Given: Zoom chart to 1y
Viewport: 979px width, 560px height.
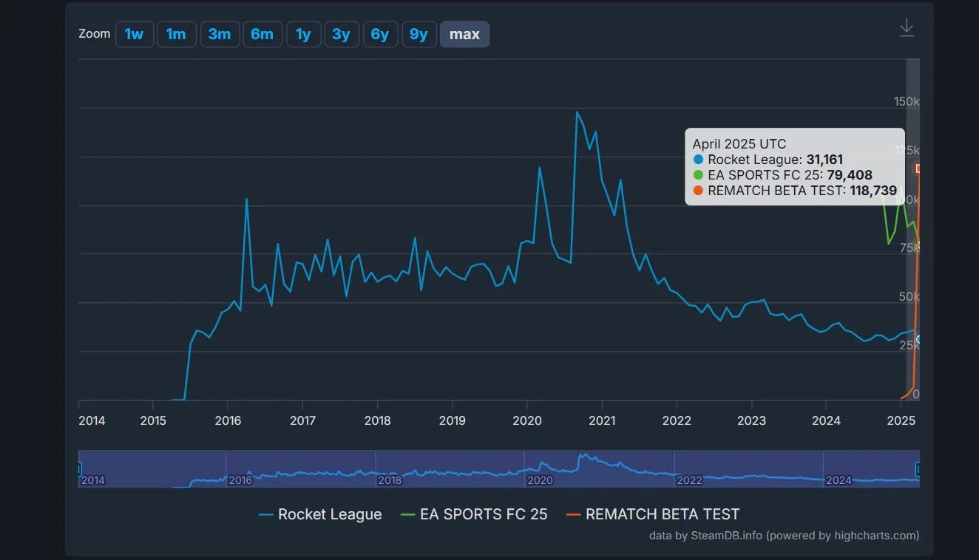Looking at the screenshot, I should tap(304, 34).
